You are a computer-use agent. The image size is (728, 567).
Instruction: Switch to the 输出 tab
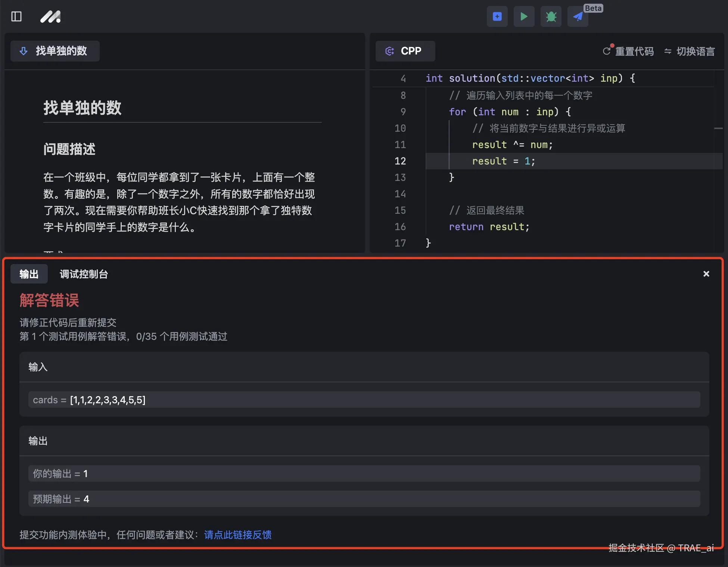(x=29, y=274)
